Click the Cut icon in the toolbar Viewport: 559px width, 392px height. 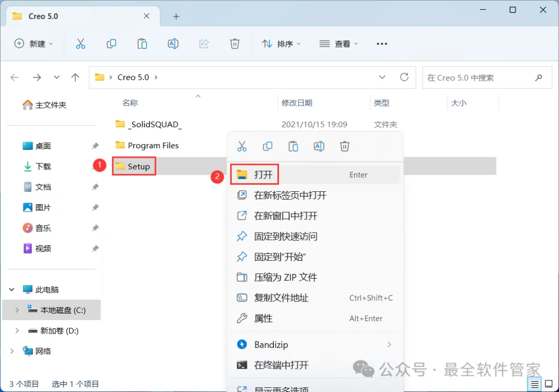(x=81, y=44)
